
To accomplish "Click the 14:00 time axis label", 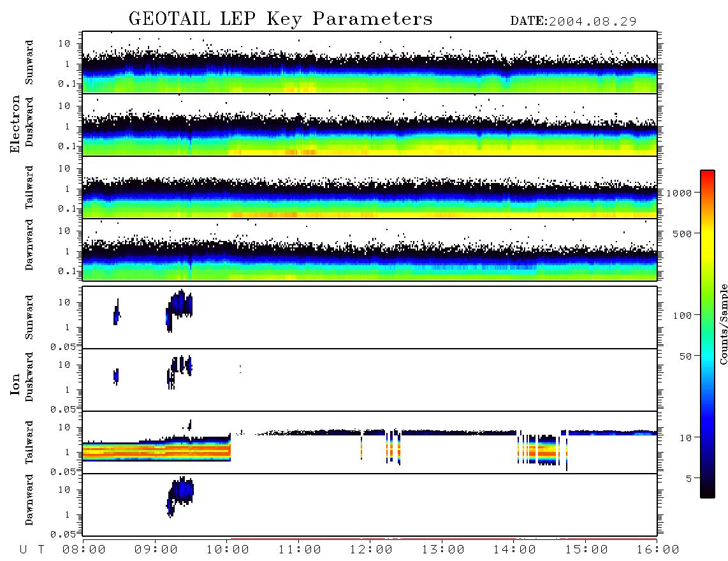I will (514, 550).
